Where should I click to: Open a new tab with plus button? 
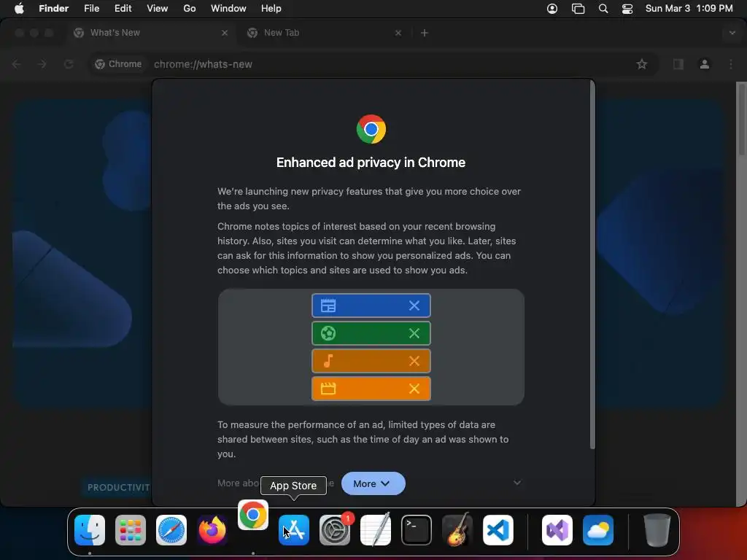(x=425, y=33)
